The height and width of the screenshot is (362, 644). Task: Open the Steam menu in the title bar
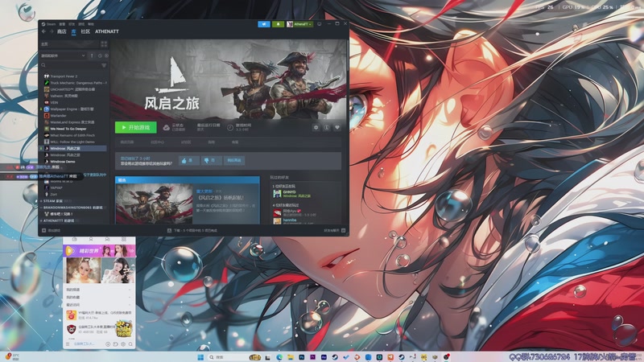point(51,24)
